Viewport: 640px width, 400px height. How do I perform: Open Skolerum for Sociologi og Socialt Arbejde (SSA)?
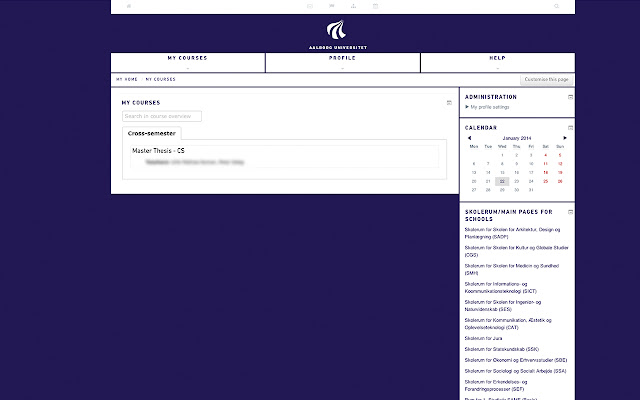516,371
